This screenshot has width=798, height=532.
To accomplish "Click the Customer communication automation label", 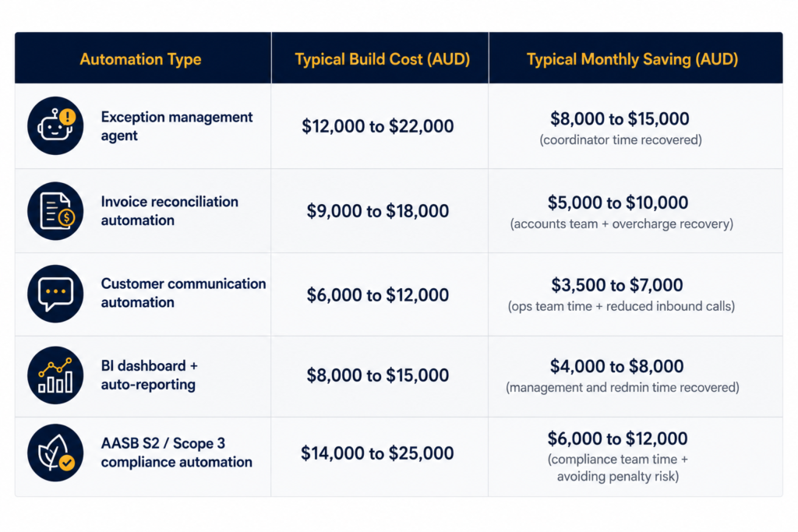I will pos(183,293).
